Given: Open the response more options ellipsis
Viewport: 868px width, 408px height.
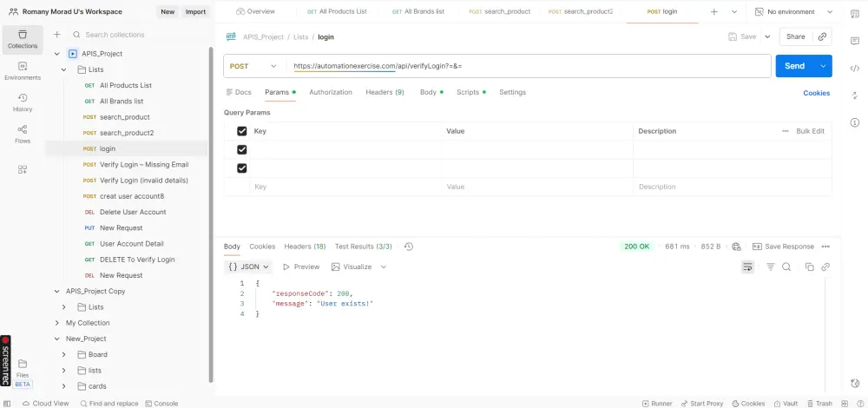Looking at the screenshot, I should pos(825,247).
